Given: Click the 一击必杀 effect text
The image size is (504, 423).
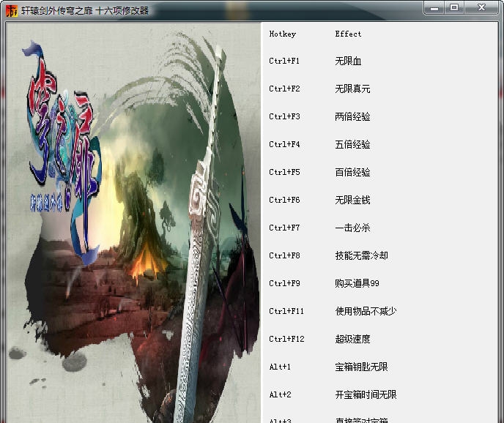Looking at the screenshot, I should pyautogui.click(x=352, y=228).
